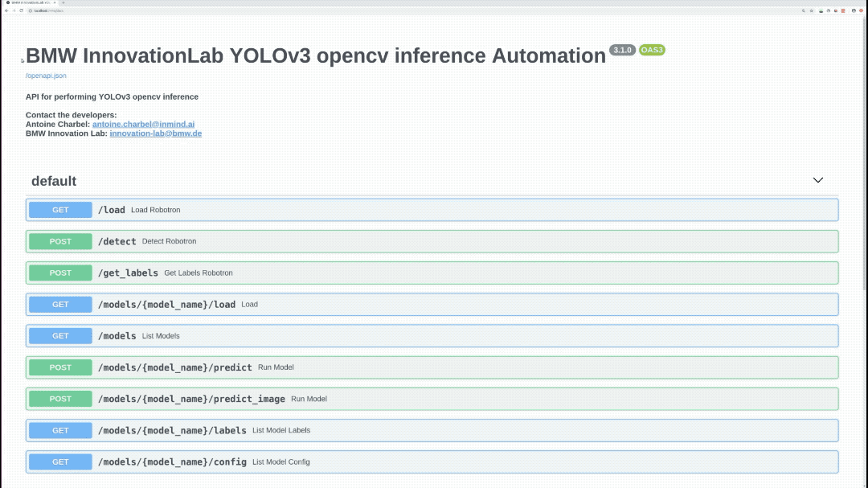
Task: Click the browser forward arrow
Action: click(14, 10)
